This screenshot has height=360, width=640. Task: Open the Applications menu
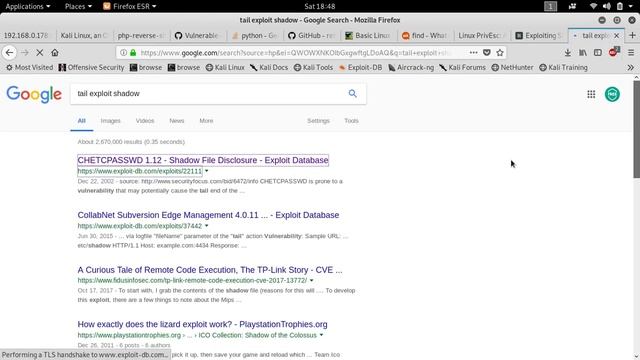28,6
